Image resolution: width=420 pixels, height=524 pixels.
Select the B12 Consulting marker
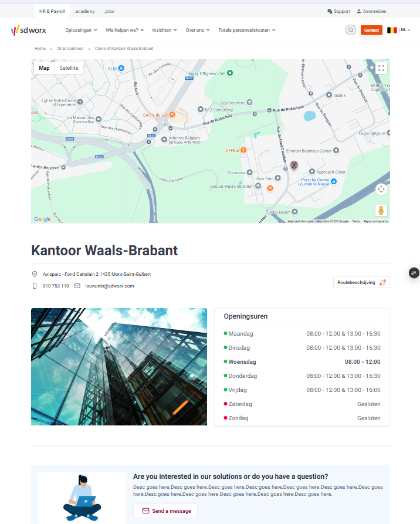(x=201, y=109)
